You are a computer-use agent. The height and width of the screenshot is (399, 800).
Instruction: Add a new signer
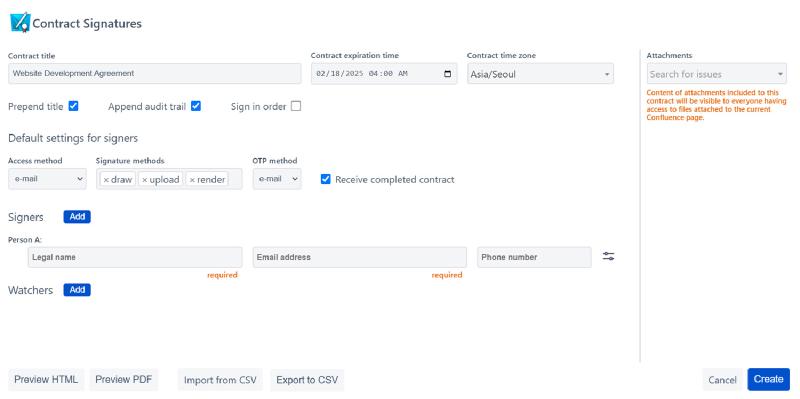(x=77, y=216)
